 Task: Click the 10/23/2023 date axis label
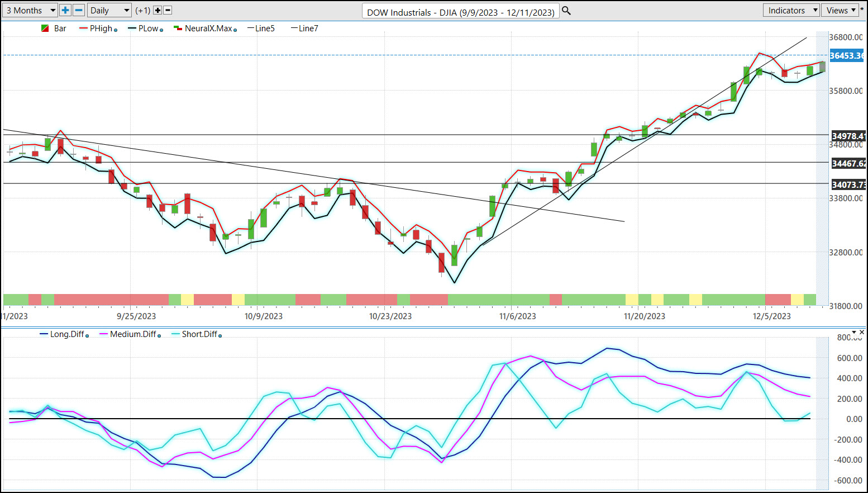[390, 316]
